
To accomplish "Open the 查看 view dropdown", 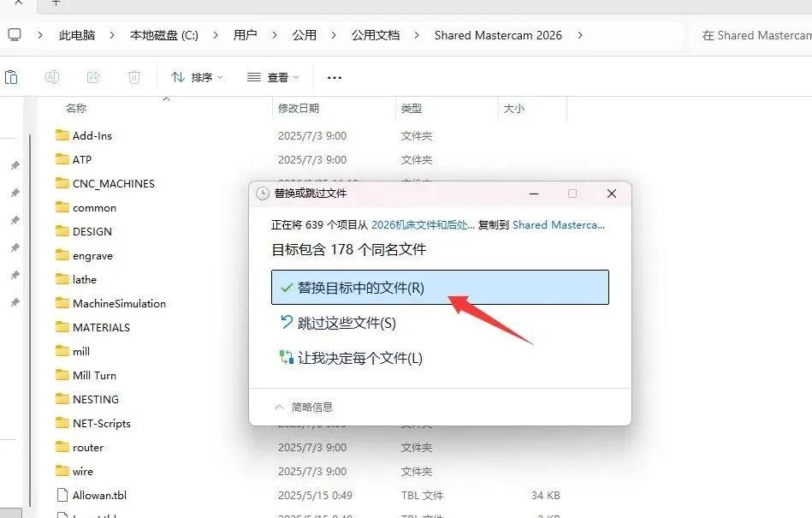I will coord(273,77).
